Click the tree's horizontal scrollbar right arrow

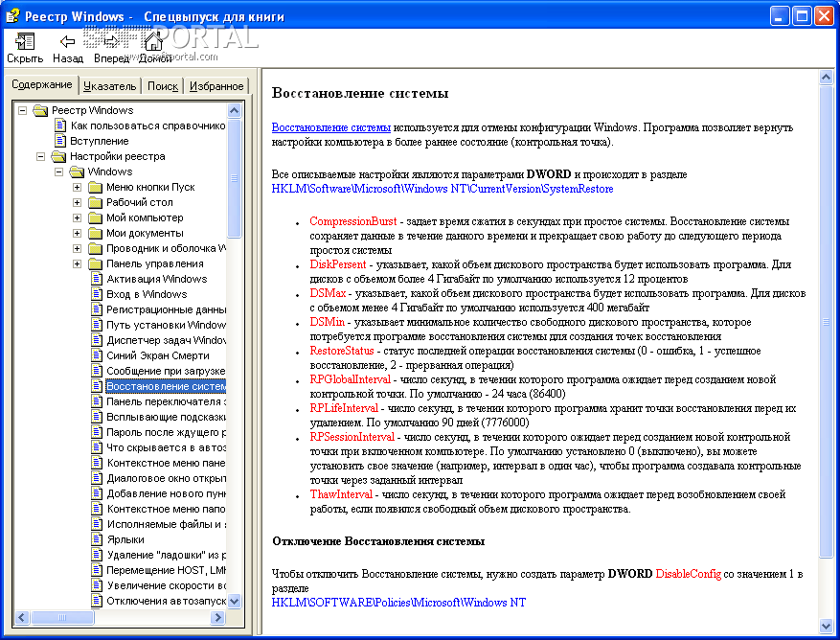tap(217, 618)
